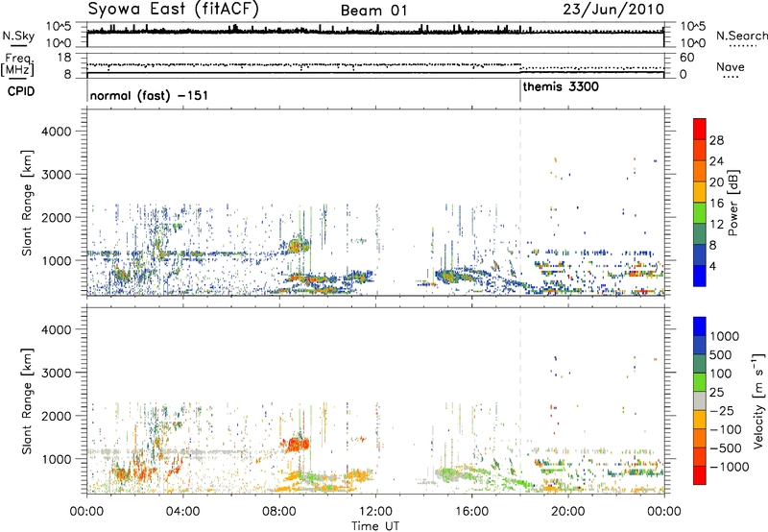Select the 'N.Sky' legend label
768x532 pixels.
coord(18,36)
